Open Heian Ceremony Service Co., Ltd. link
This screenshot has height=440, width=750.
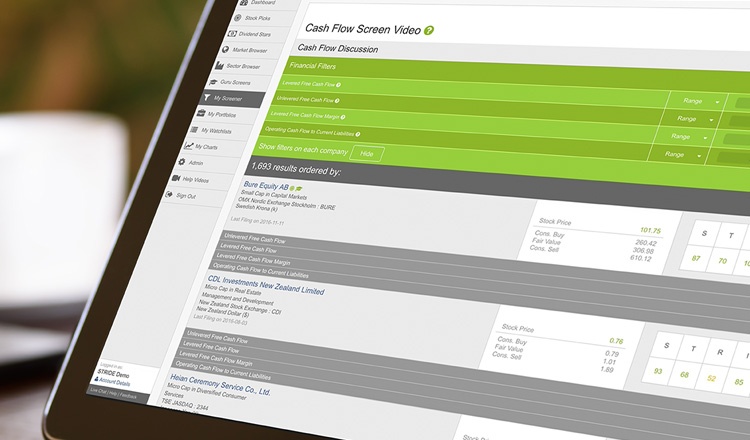[221, 385]
